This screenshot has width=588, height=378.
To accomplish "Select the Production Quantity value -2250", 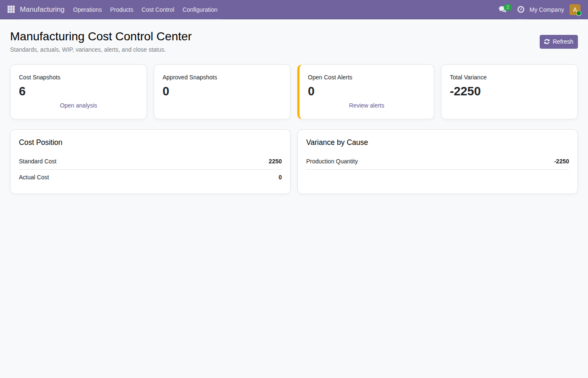I will click(562, 161).
